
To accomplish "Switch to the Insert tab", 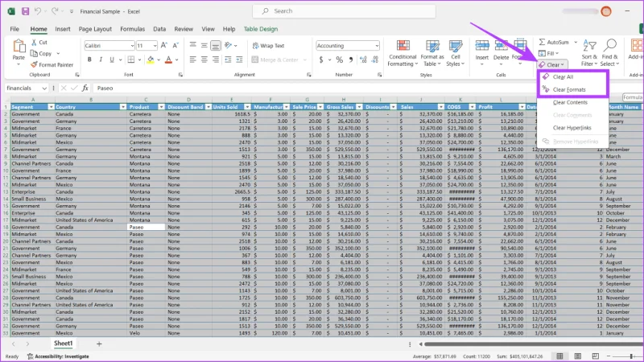I will point(63,29).
